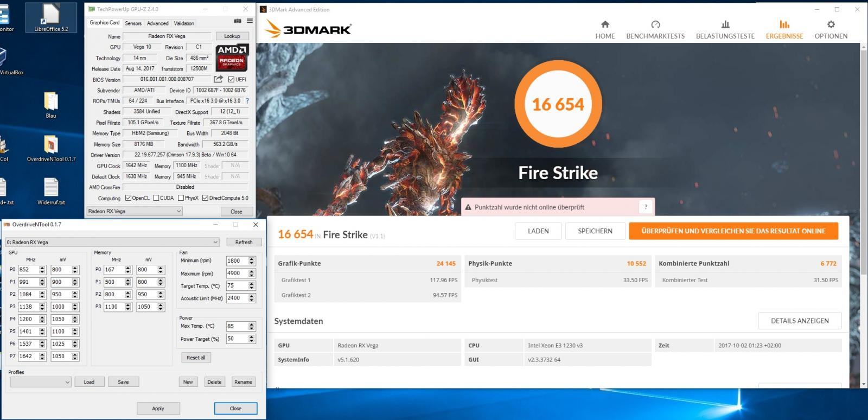Open the OverdriveNTool 0.1.7 desktop icon
Image resolution: width=868 pixels, height=420 pixels.
[51, 148]
